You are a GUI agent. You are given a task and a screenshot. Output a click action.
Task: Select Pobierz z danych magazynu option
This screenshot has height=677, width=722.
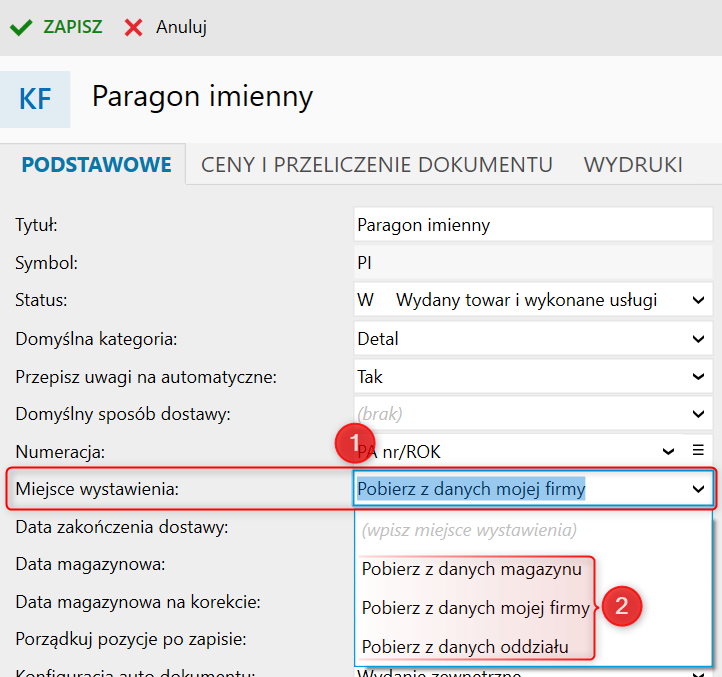pos(472,569)
